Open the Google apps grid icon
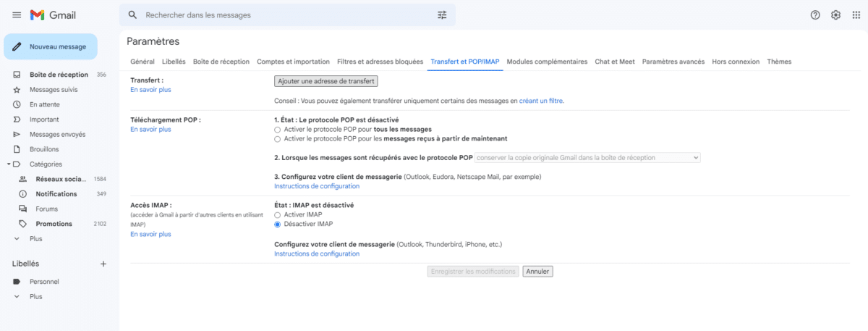Viewport: 868px width, 331px height. pyautogui.click(x=856, y=14)
